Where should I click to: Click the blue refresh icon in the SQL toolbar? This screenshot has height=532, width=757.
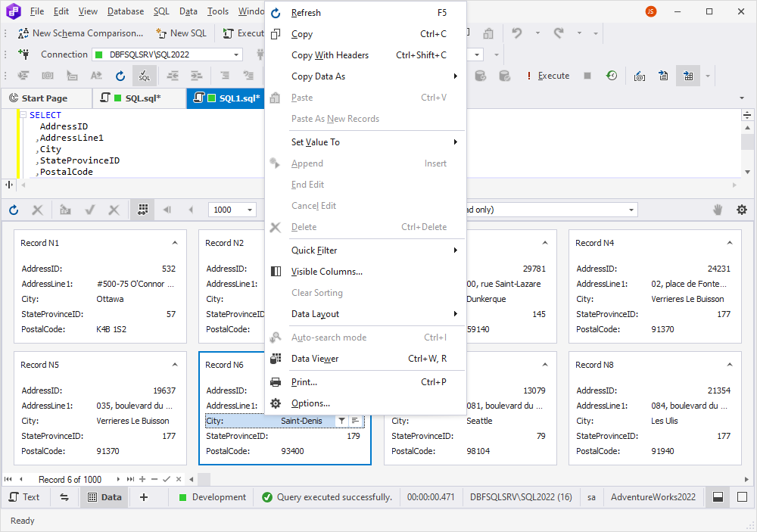(120, 76)
